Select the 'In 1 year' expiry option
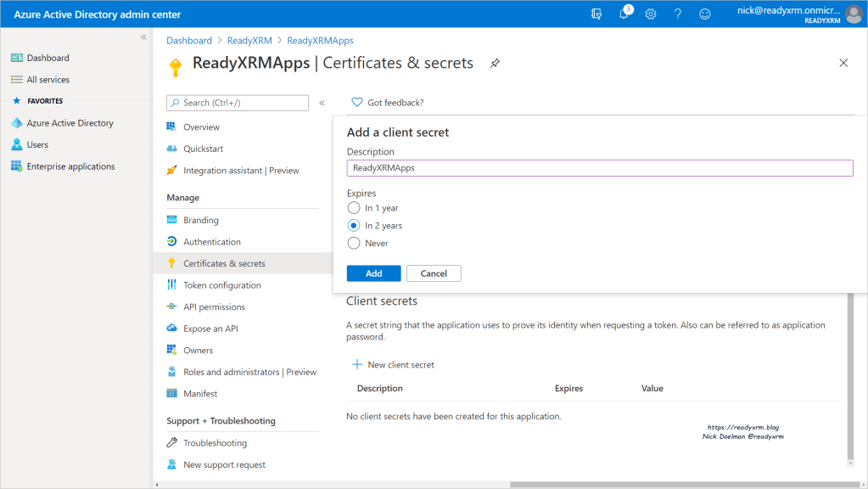The width and height of the screenshot is (868, 489). (354, 208)
